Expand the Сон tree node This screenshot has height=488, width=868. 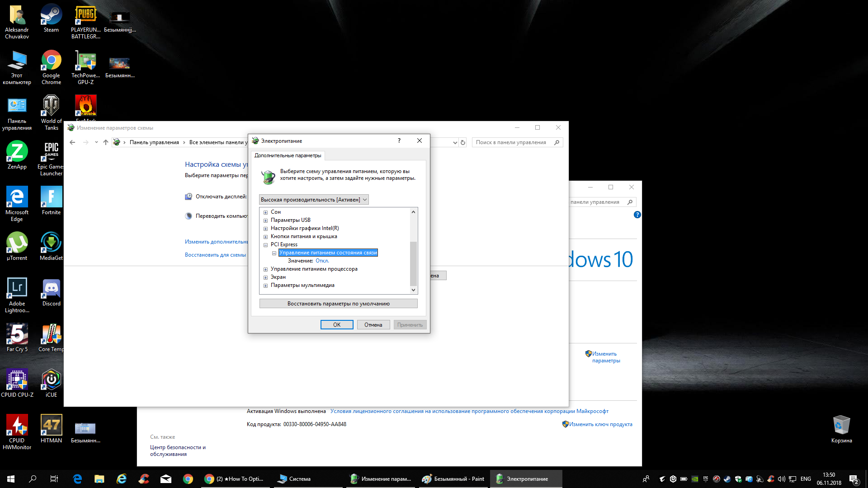click(x=266, y=212)
